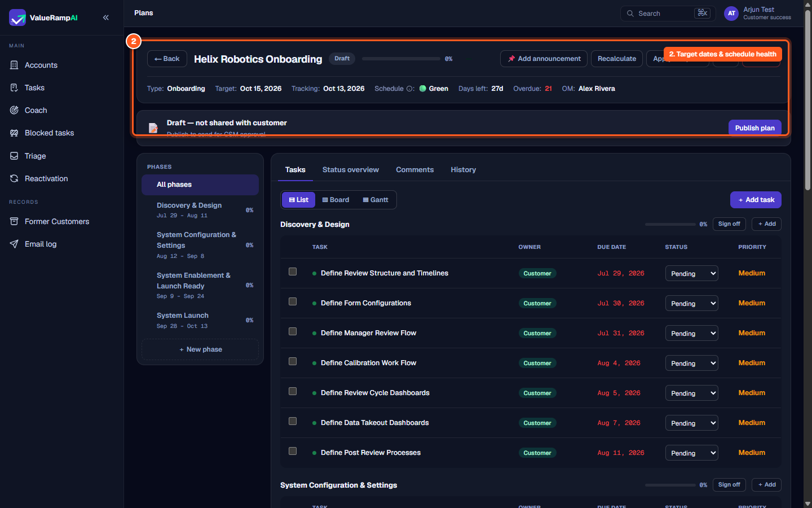812x508 pixels.
Task: Click the Reactivation refresh icon
Action: pyautogui.click(x=14, y=178)
